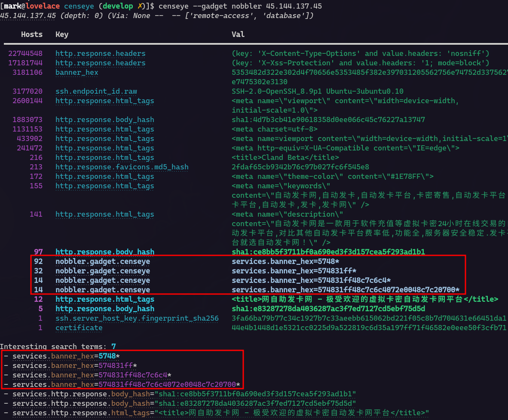Click search term services.banner_hex=574831ff48c7c6c4*
The width and height of the screenshot is (508, 420).
92,375
